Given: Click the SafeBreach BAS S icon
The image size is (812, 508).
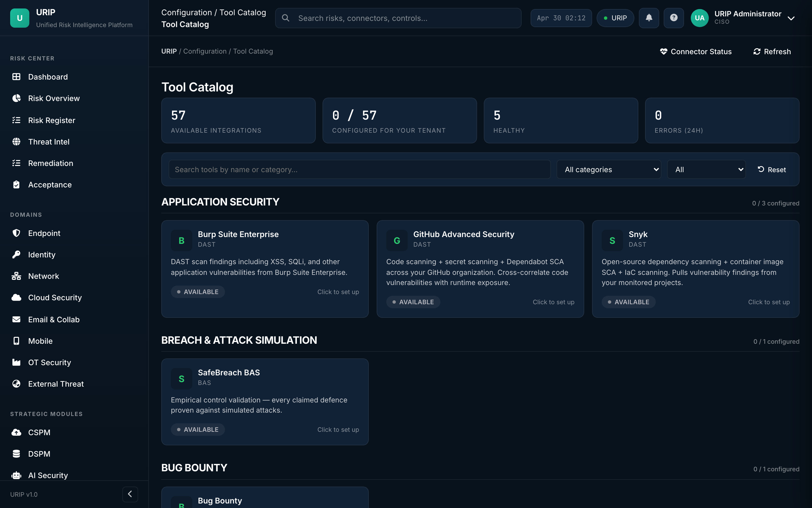Looking at the screenshot, I should point(182,379).
